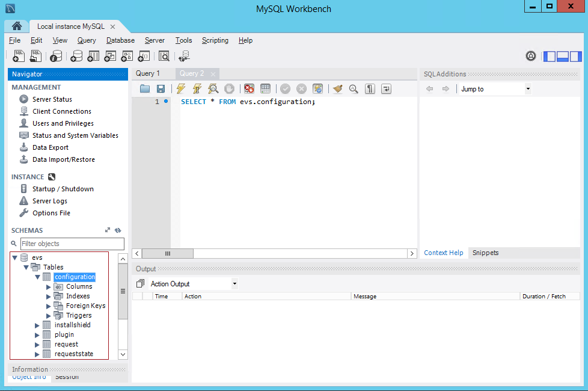Expand the installshield table
Viewport: 588px width, 391px height.
coord(37,325)
